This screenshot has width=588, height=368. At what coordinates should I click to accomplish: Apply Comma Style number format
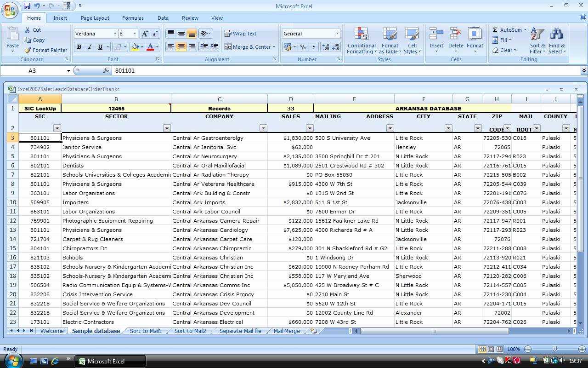[313, 47]
